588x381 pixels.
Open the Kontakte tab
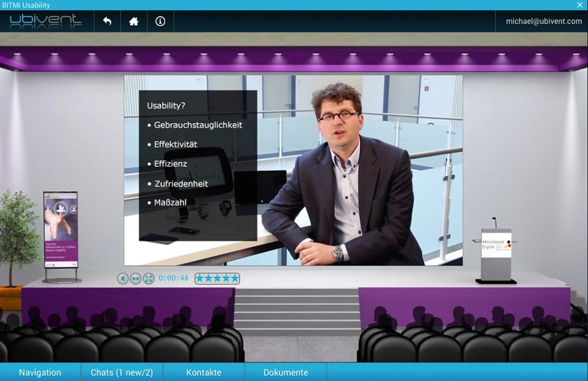coord(203,372)
